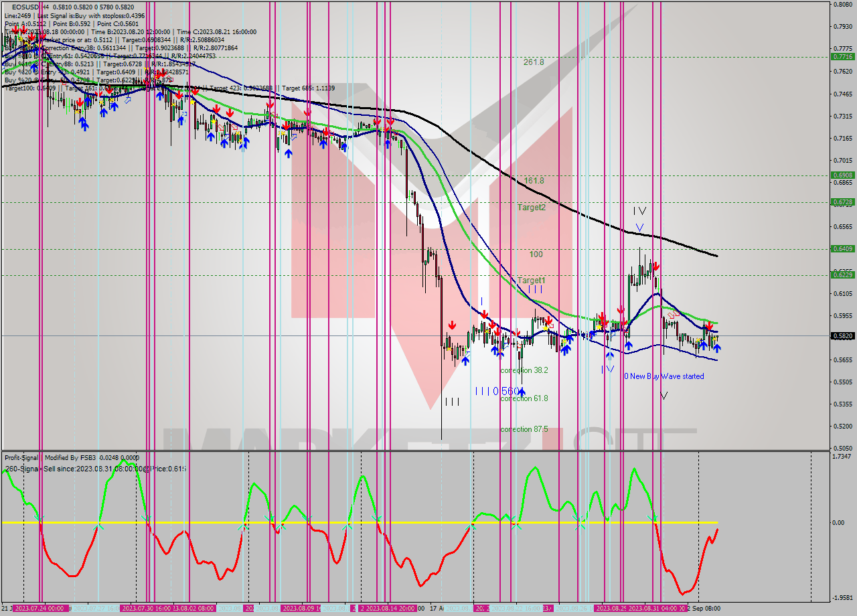Click the 2023.07.30 16:00 time marker
The height and width of the screenshot is (616, 857).
[145, 609]
